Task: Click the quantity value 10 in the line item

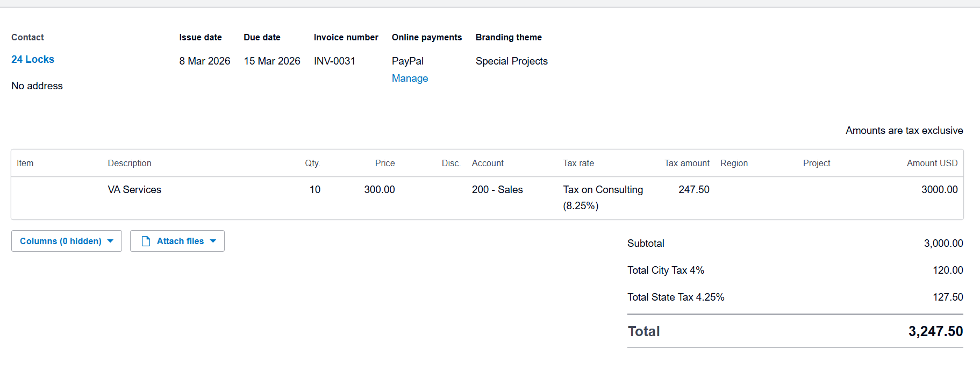Action: (314, 190)
